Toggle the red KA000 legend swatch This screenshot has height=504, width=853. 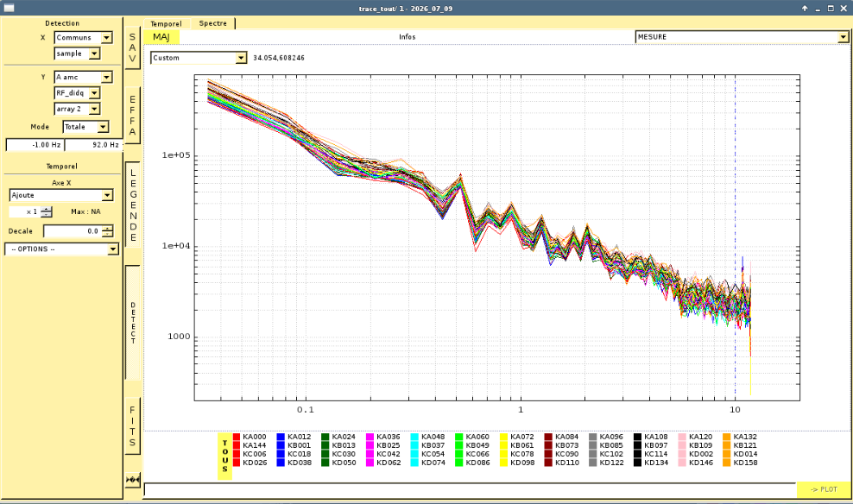click(236, 437)
